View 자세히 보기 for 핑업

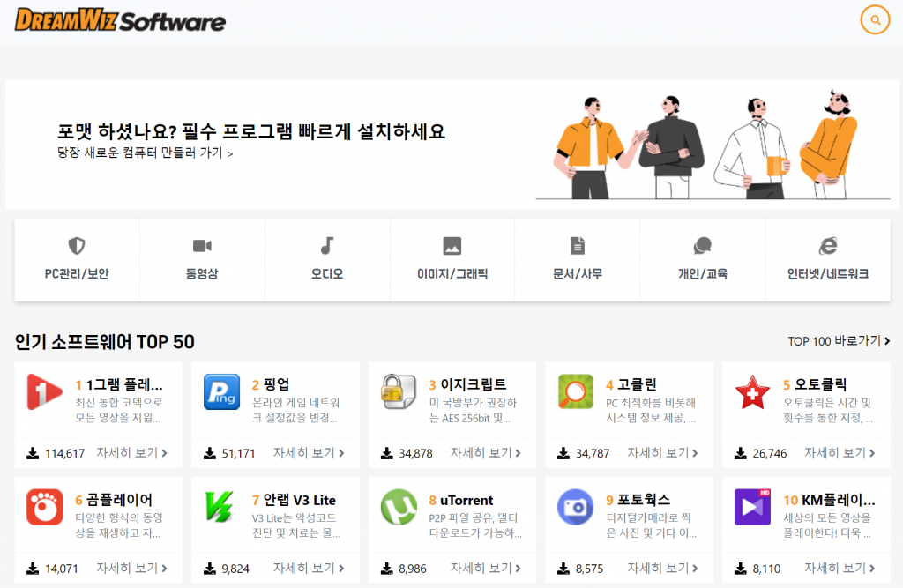[309, 453]
